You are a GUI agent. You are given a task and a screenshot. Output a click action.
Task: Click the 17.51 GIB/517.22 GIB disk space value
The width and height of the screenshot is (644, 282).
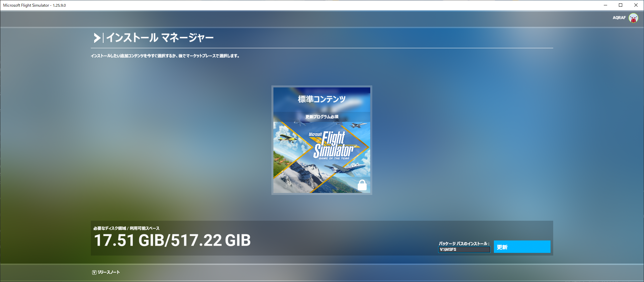coord(172,240)
